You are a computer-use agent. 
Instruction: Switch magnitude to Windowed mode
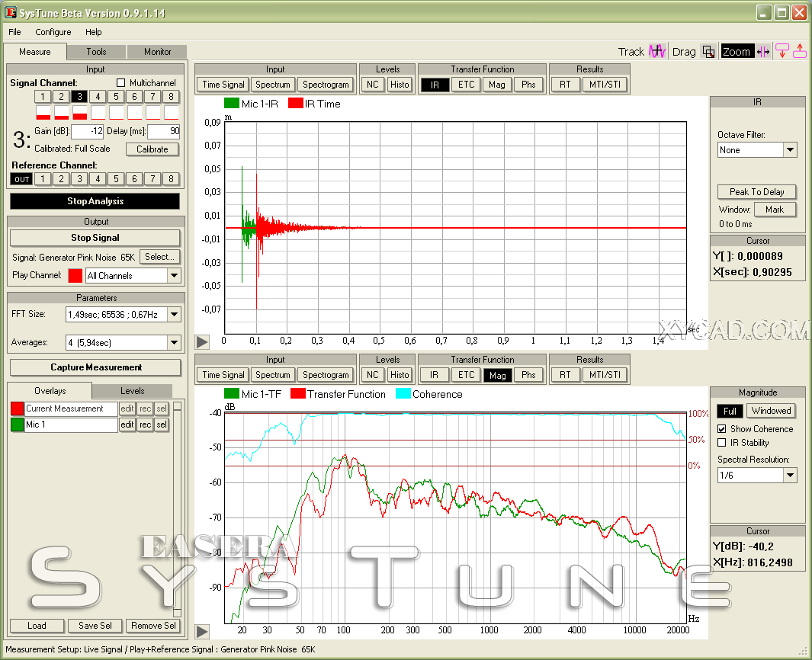pos(771,411)
